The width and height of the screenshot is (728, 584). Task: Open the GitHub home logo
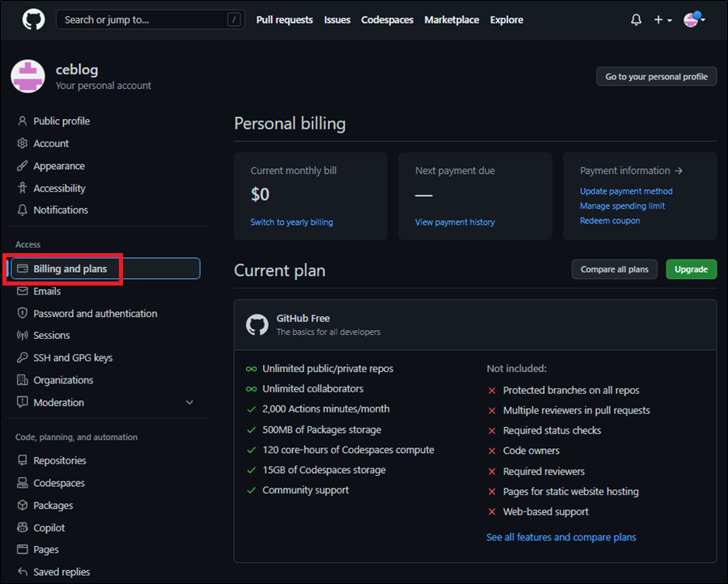(x=33, y=20)
